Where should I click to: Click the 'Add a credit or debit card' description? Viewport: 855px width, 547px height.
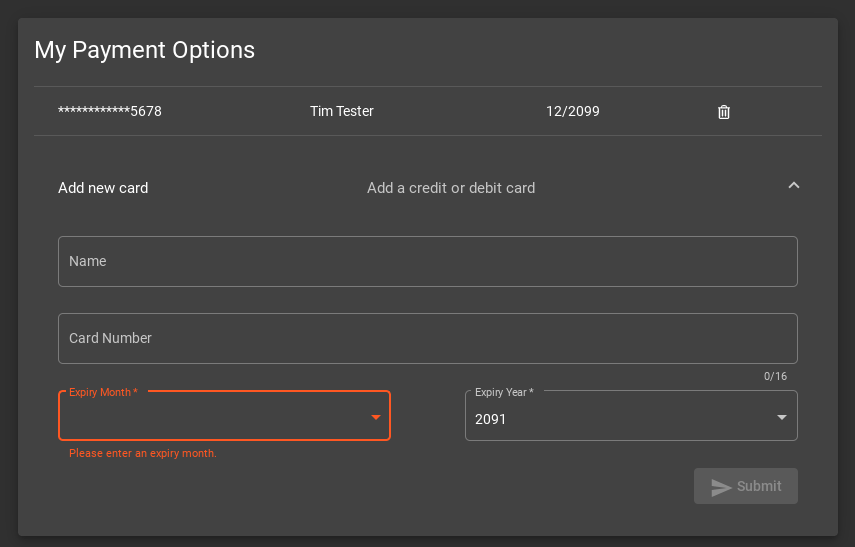pyautogui.click(x=451, y=188)
